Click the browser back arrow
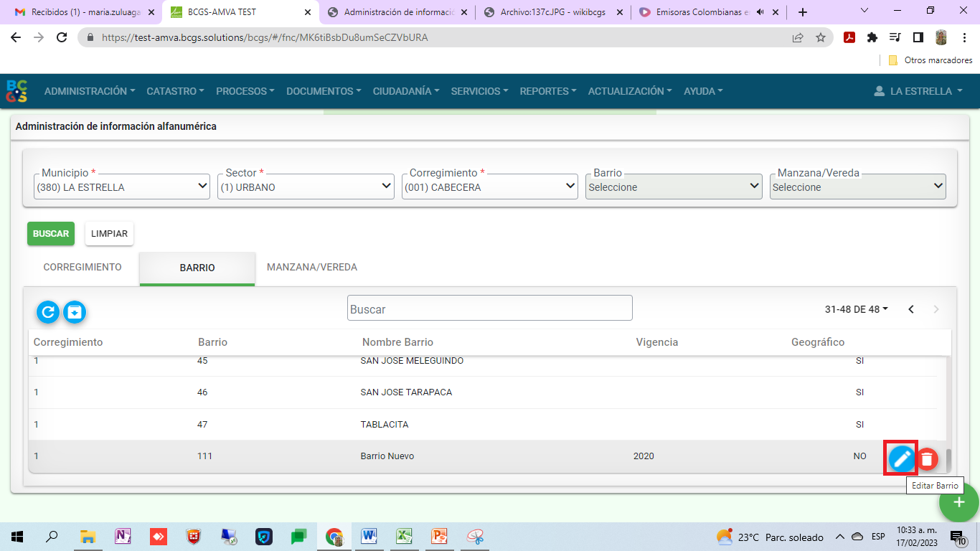The height and width of the screenshot is (551, 980). (x=16, y=37)
